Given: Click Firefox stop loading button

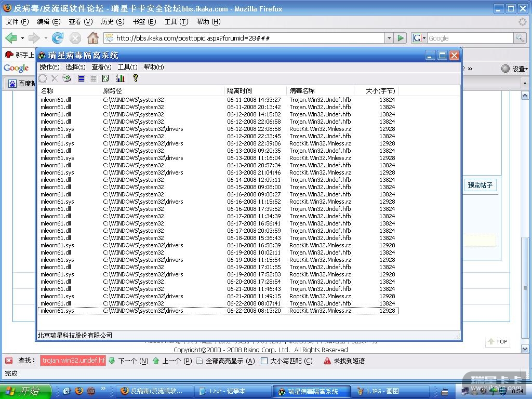Looking at the screenshot, I should pos(75,38).
